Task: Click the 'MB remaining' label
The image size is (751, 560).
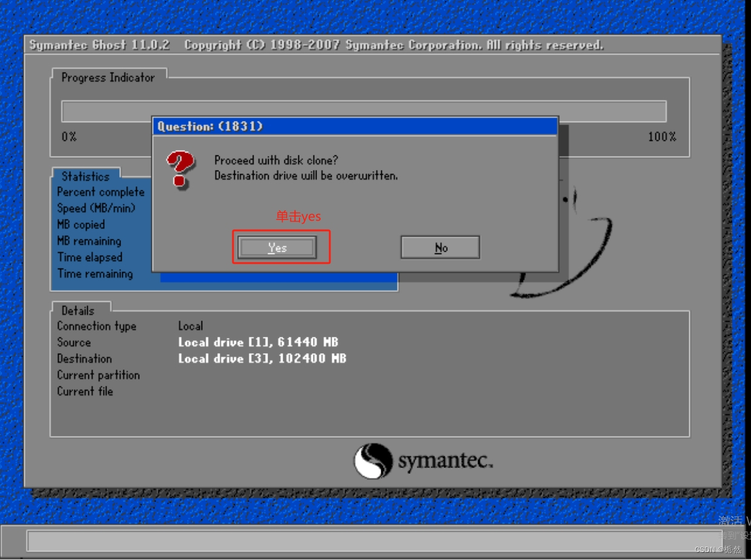Action: pos(89,241)
